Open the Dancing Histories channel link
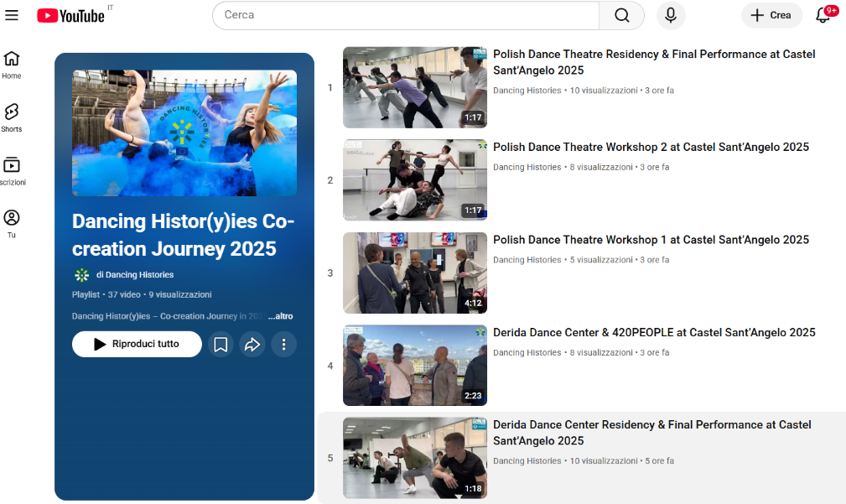Viewport: 846px width, 504px height. click(x=134, y=275)
